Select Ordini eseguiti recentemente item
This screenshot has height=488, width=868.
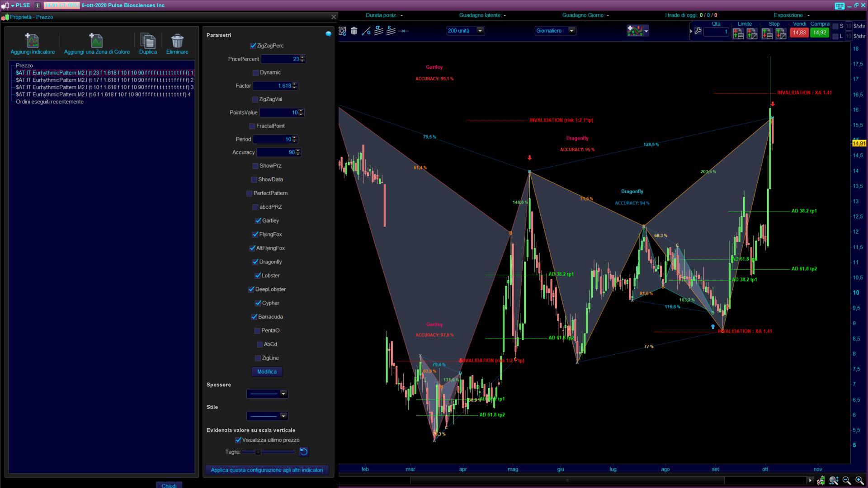50,102
